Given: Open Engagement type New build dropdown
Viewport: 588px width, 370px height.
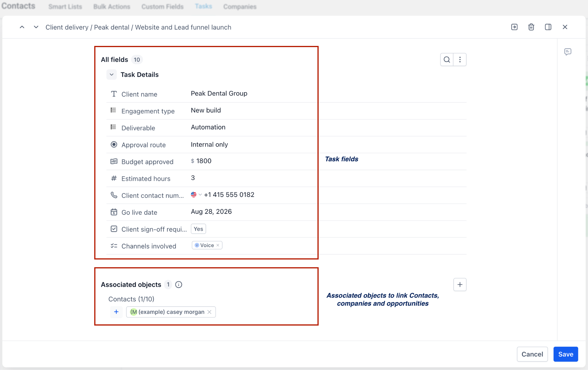Looking at the screenshot, I should point(206,110).
